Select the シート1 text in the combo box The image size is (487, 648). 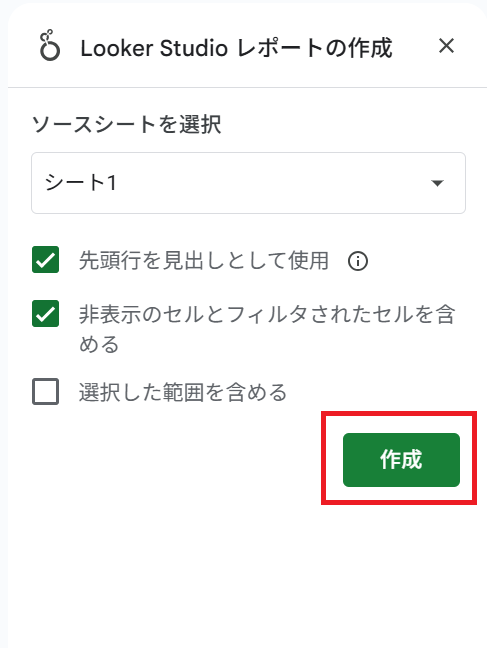pos(81,183)
